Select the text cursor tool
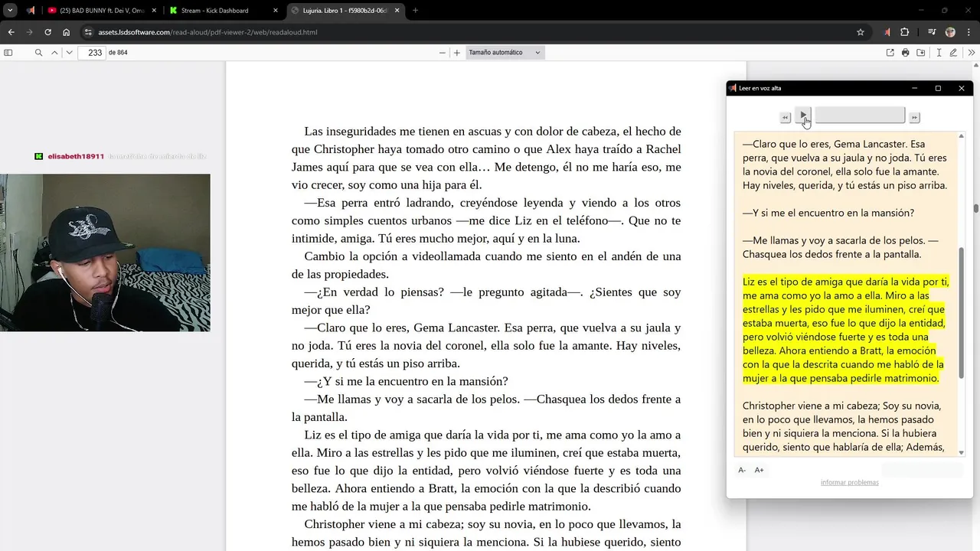 939,53
